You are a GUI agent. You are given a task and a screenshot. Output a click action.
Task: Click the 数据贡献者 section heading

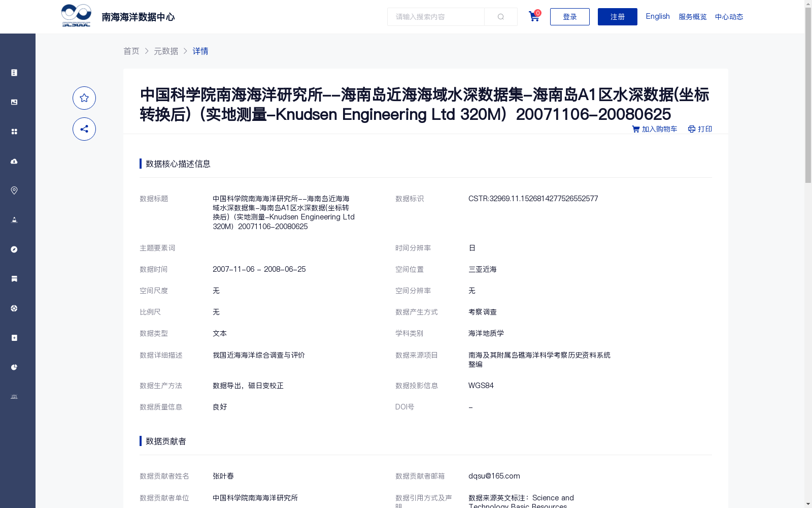[x=166, y=441]
